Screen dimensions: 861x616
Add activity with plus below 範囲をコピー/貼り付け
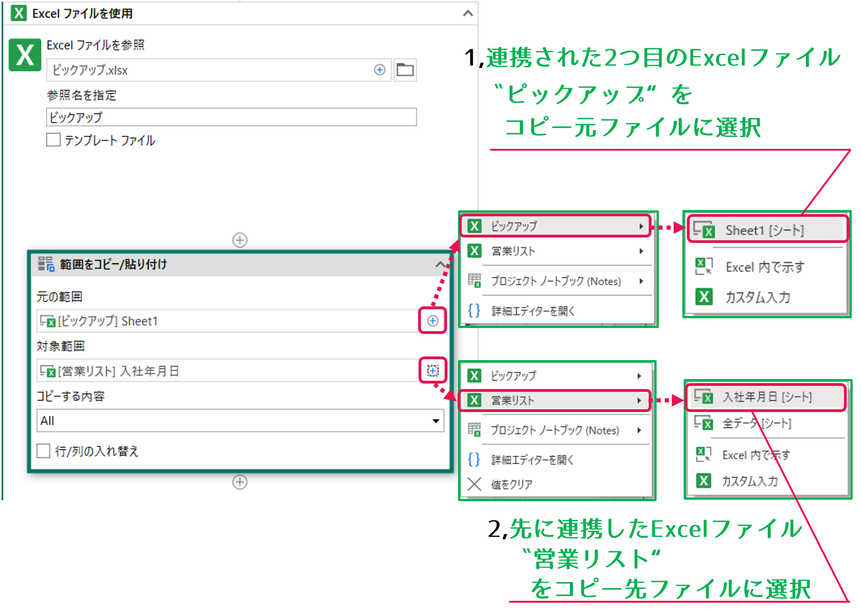[x=240, y=482]
